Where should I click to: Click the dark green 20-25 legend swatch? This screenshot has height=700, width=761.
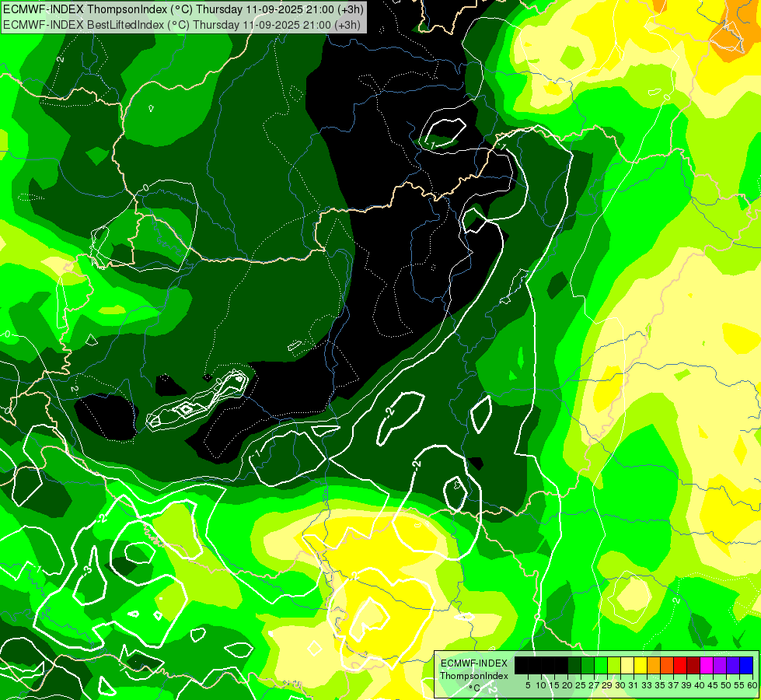pos(574,665)
